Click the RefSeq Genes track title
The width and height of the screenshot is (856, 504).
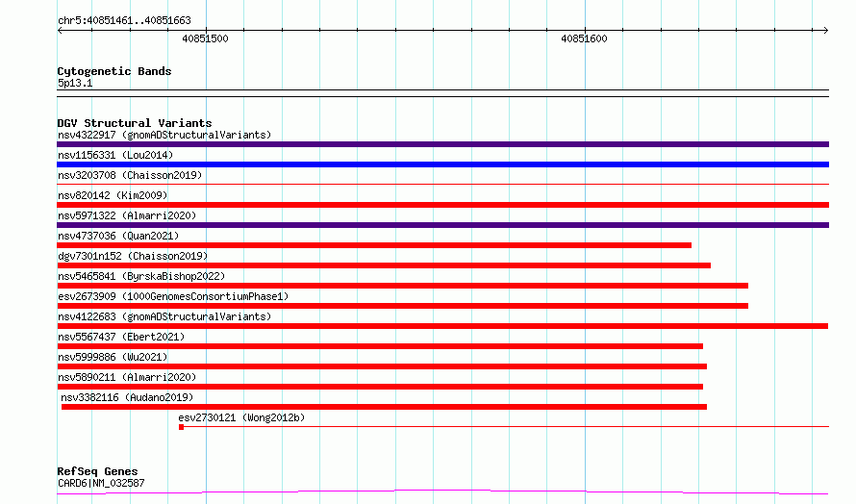pyautogui.click(x=97, y=471)
